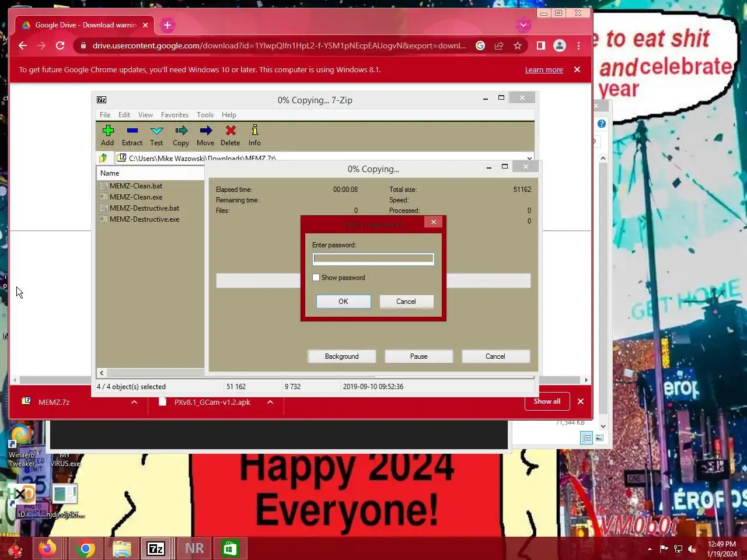Viewport: 747px width, 560px height.
Task: Open the File menu in 7-Zip
Action: (105, 115)
